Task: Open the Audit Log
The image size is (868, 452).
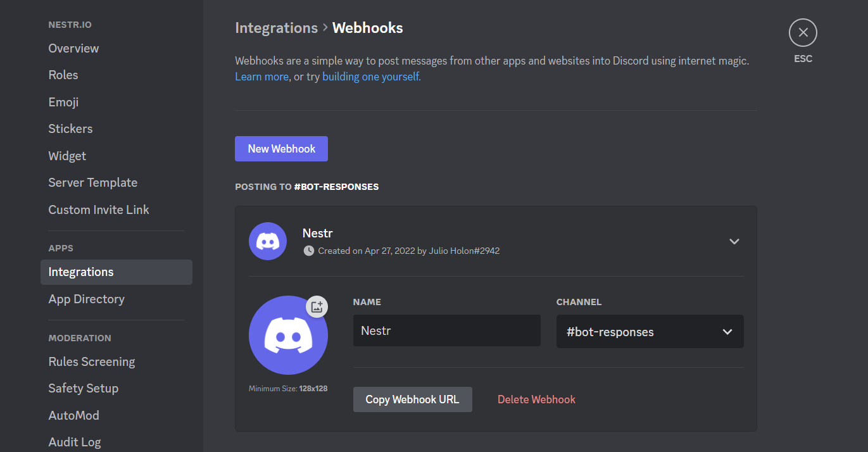Action: [74, 441]
